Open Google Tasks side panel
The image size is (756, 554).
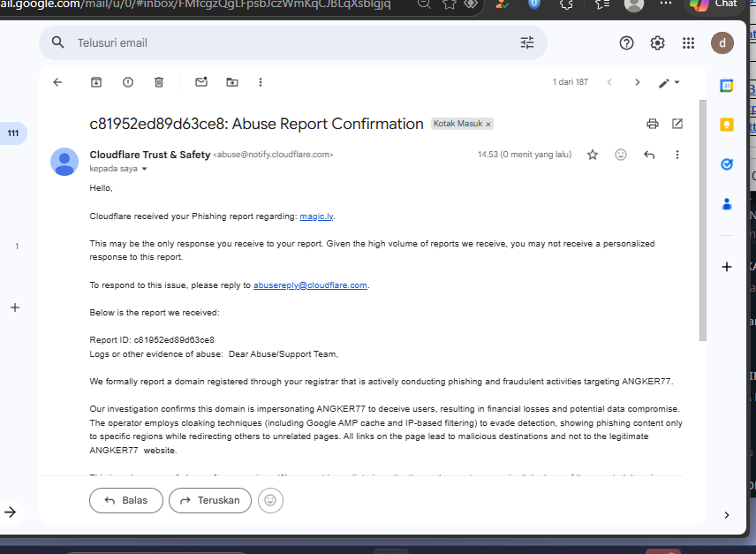(727, 164)
